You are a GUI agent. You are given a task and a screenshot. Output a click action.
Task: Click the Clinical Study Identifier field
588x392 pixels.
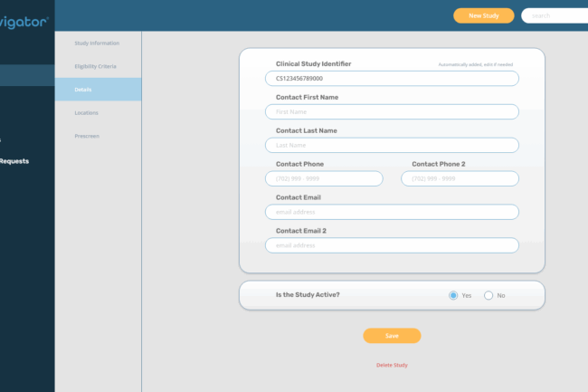pyautogui.click(x=392, y=79)
